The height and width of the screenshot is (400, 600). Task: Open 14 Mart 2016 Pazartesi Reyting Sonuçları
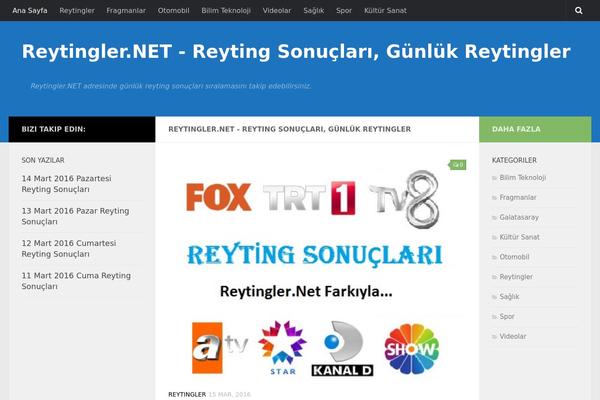(x=67, y=184)
